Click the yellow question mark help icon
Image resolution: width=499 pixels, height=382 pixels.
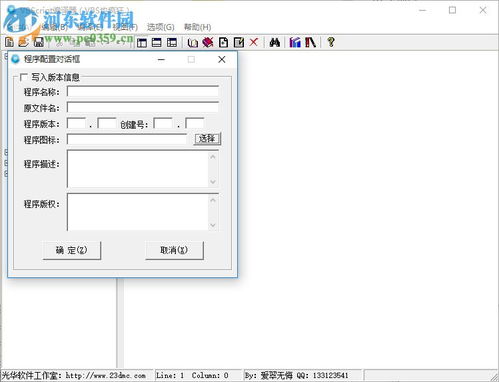[x=331, y=42]
